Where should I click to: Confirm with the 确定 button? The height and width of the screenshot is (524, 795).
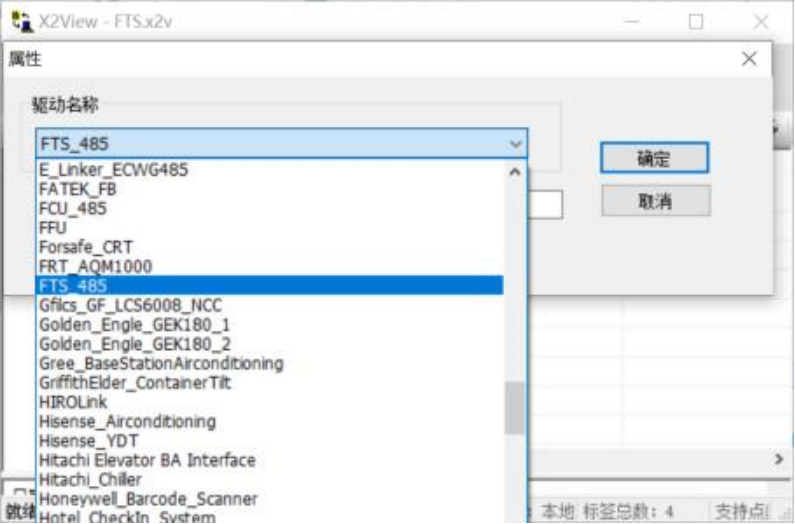pyautogui.click(x=654, y=158)
